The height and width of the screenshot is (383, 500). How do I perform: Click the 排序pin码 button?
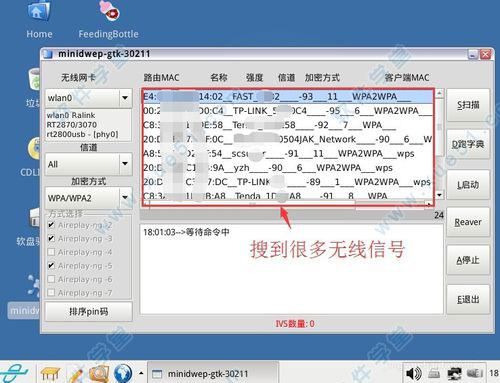[88, 312]
